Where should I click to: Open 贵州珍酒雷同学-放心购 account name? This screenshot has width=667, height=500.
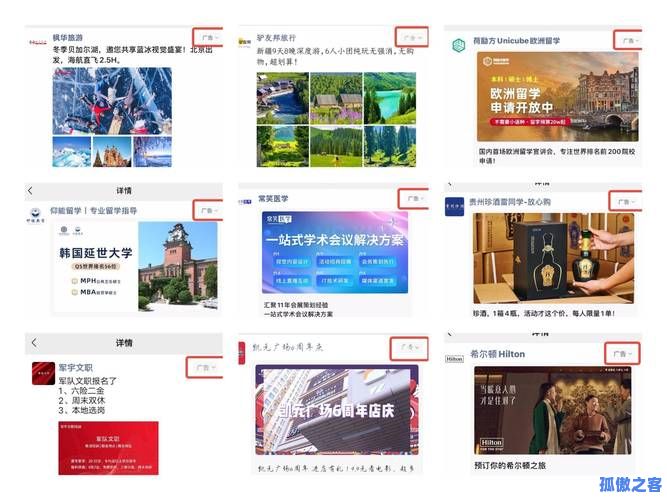(x=510, y=202)
